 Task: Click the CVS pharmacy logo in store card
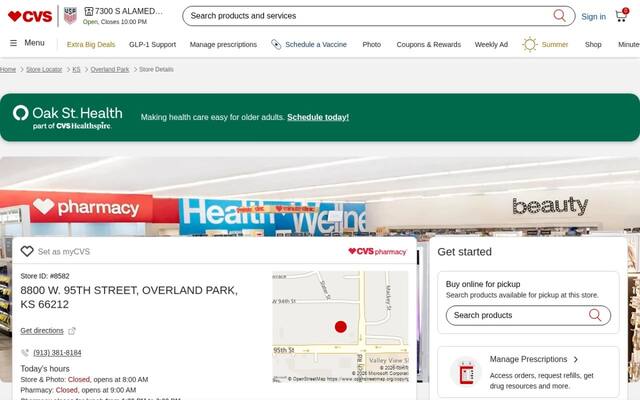[377, 251]
